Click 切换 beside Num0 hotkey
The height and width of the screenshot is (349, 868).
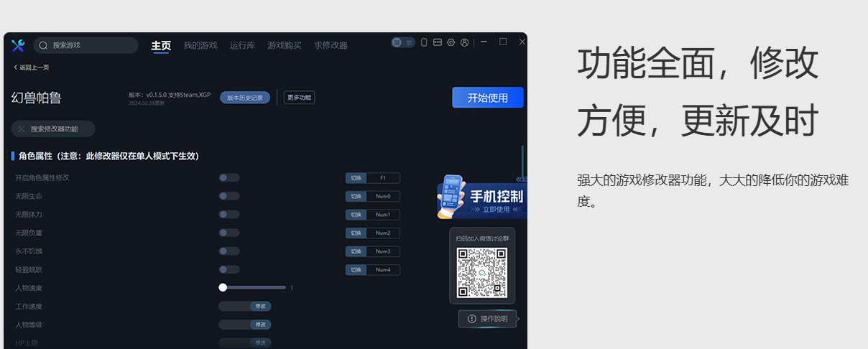356,196
